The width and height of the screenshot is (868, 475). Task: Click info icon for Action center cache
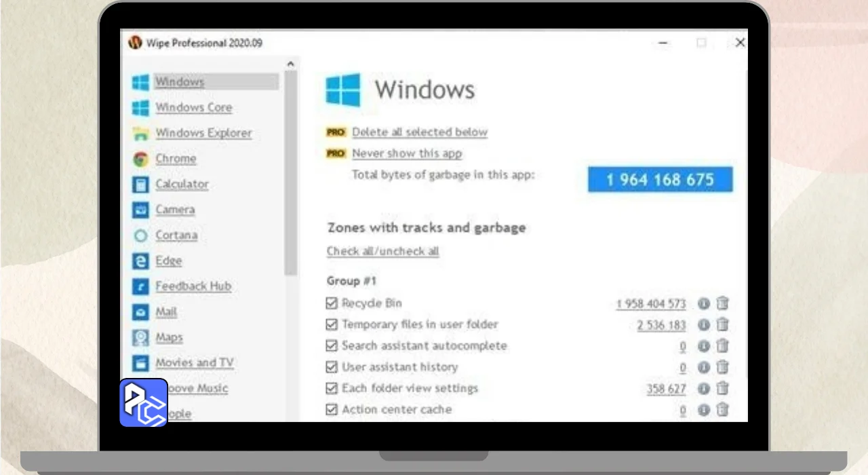pyautogui.click(x=704, y=410)
